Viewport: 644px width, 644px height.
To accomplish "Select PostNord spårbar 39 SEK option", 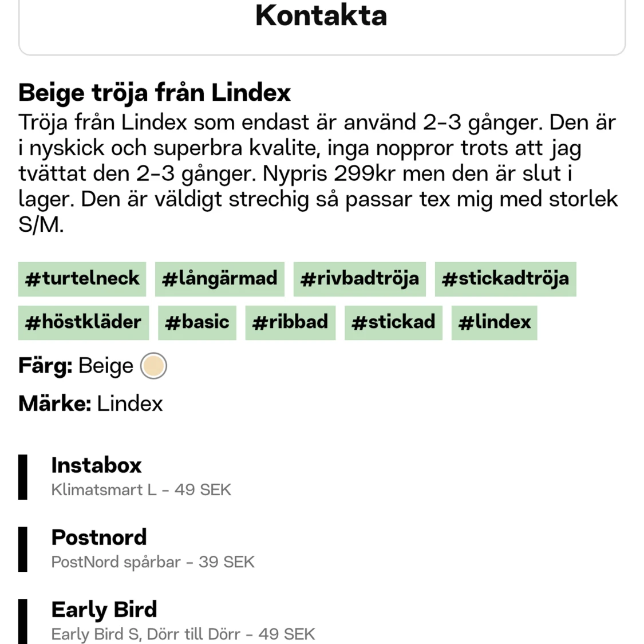I will click(153, 562).
